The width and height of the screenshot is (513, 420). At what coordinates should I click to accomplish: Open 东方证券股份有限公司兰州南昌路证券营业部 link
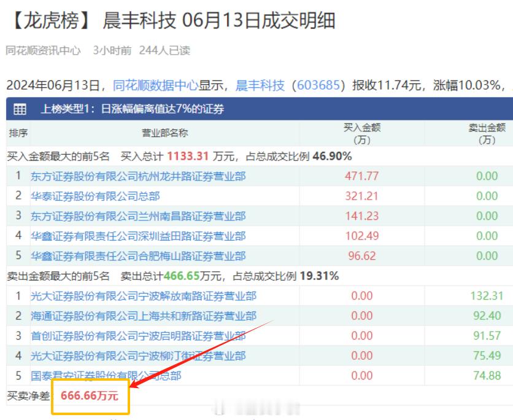click(x=138, y=216)
